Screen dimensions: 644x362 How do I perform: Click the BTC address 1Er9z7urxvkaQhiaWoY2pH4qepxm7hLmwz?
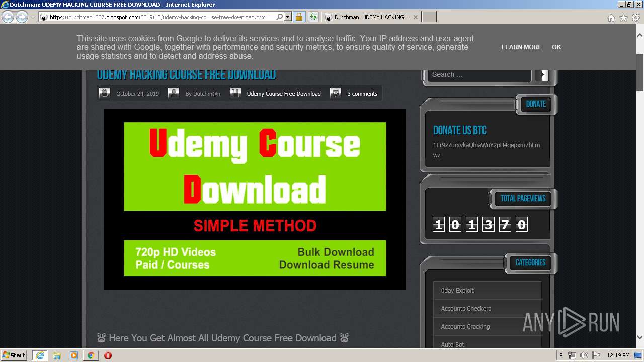pyautogui.click(x=487, y=150)
